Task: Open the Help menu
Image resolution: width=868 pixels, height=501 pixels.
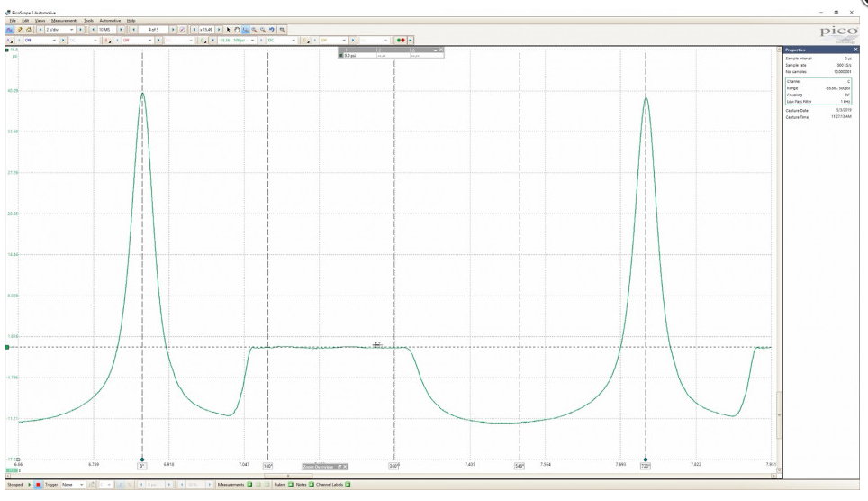Action: (131, 21)
